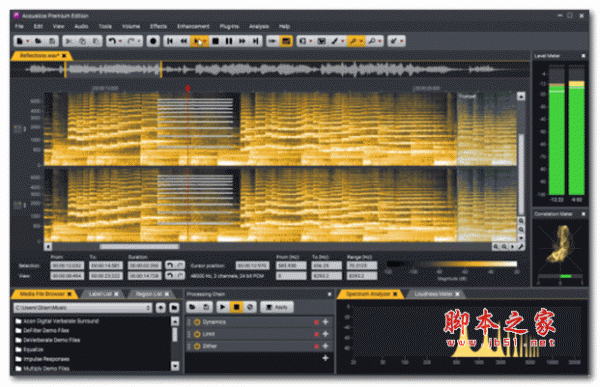Open the Help menu
Image resolution: width=600 pixels, height=387 pixels.
pyautogui.click(x=284, y=26)
